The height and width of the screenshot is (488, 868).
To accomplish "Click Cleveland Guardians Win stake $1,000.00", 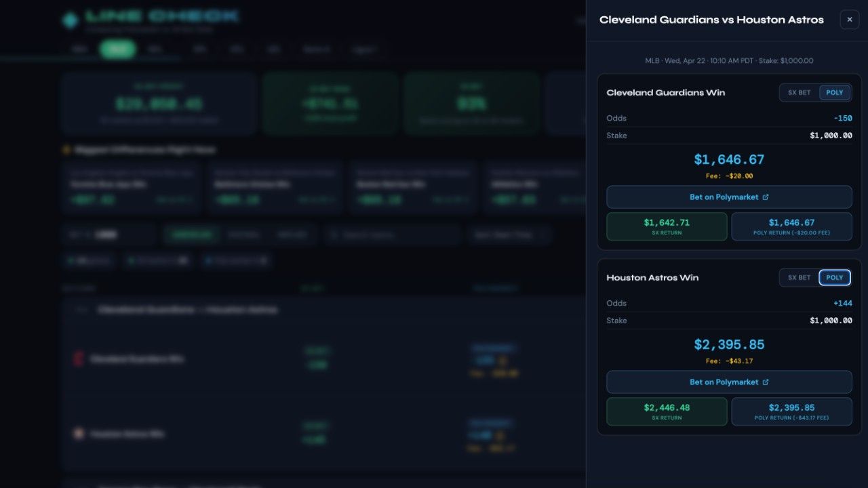I will point(831,136).
